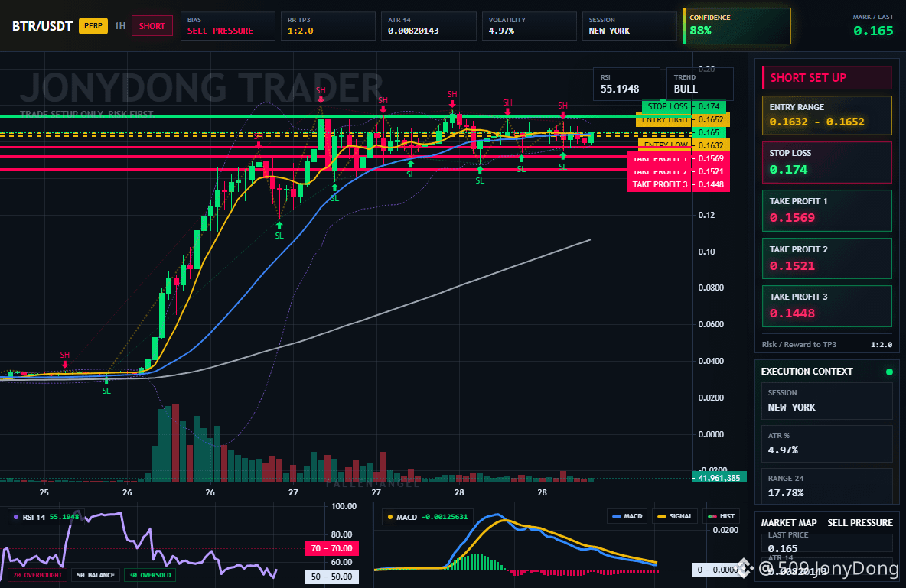The height and width of the screenshot is (588, 906).
Task: Click the BTR/USDT pair title
Action: click(x=42, y=26)
